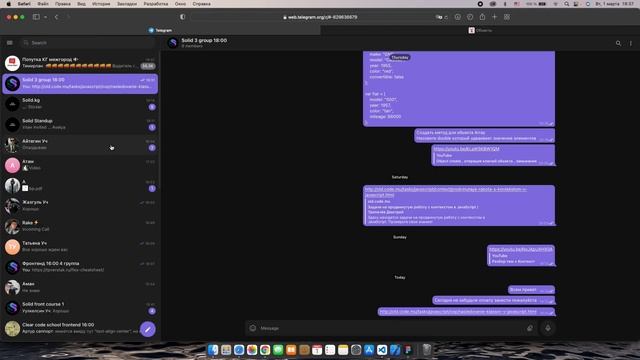The height and width of the screenshot is (360, 640).
Task: Open the Solid.kg chat
Action: [x=80, y=104]
